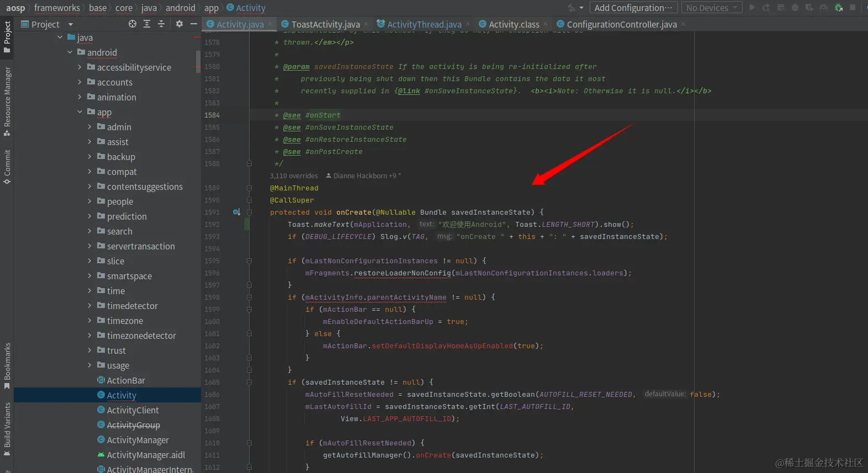The image size is (868, 473).
Task: Open the Build Variants tool window tab
Action: click(7, 429)
